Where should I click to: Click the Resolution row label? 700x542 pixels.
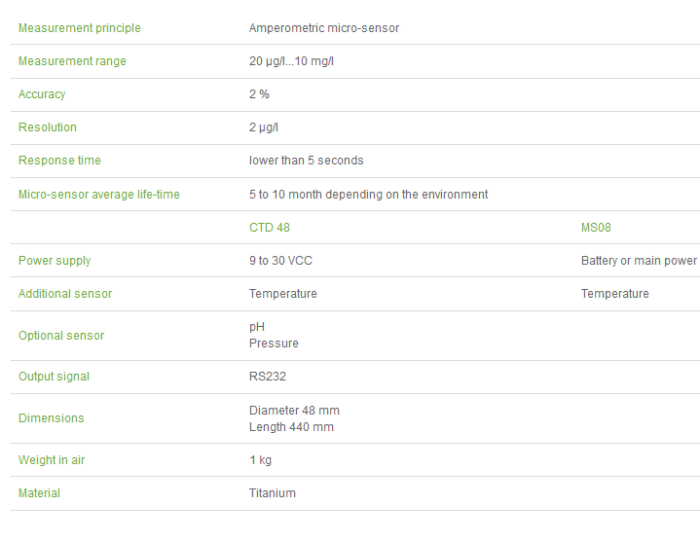(x=47, y=127)
